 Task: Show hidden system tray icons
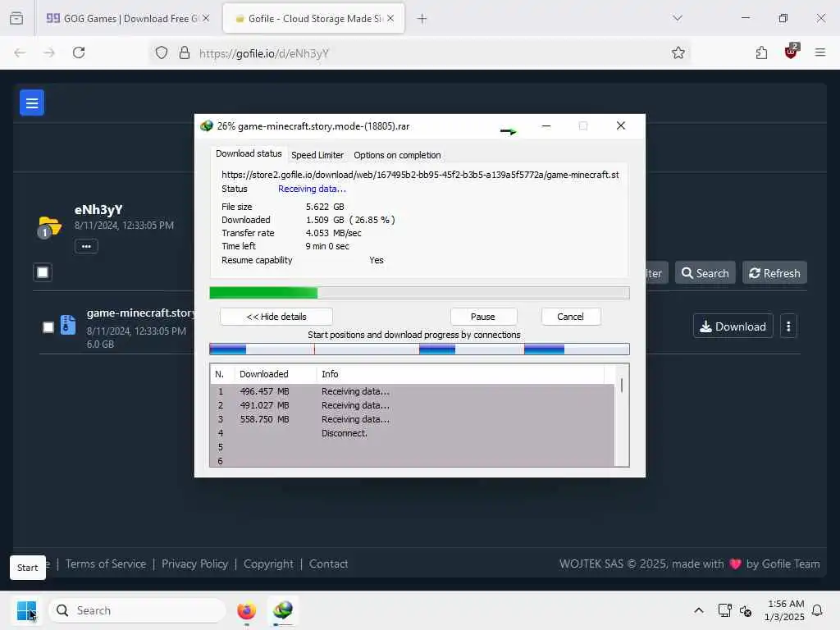699,610
